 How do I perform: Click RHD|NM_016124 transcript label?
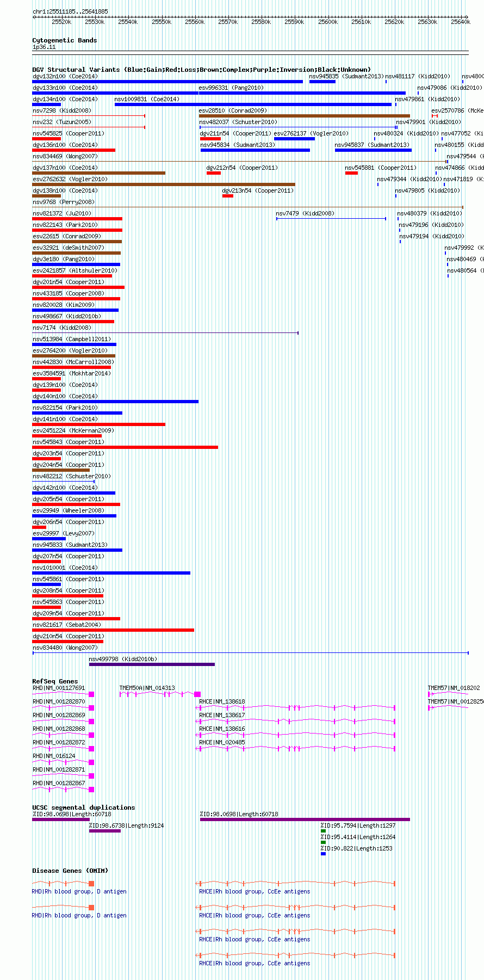click(x=54, y=756)
